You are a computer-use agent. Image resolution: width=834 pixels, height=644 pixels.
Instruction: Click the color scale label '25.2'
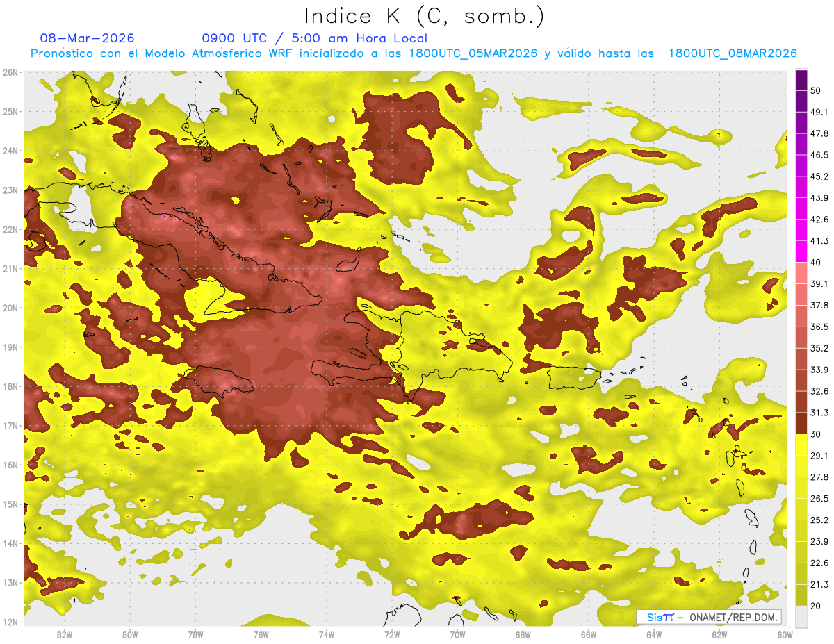pos(819,520)
